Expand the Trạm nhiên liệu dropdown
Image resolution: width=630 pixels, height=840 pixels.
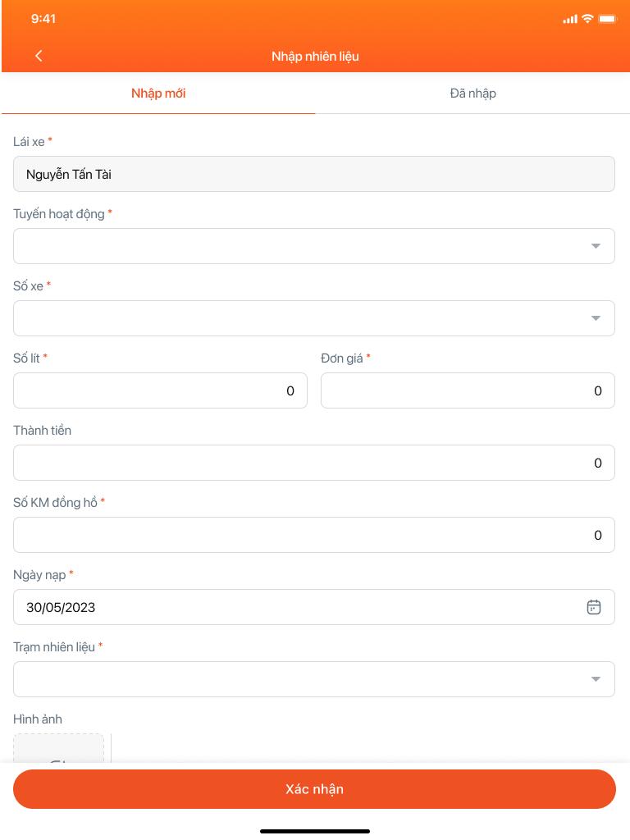[x=314, y=679]
